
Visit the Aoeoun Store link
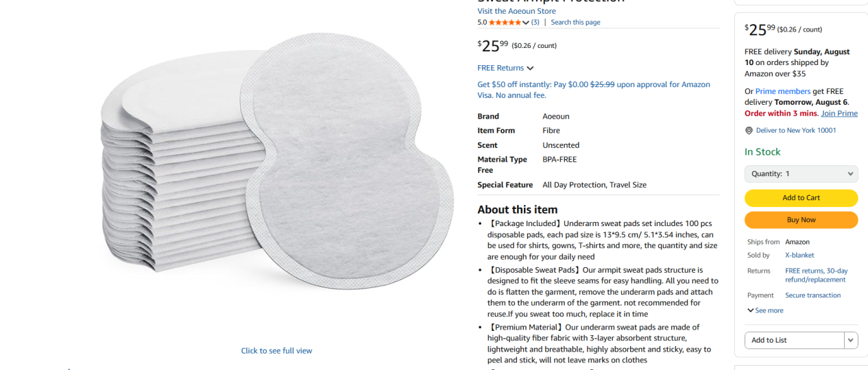(x=516, y=11)
